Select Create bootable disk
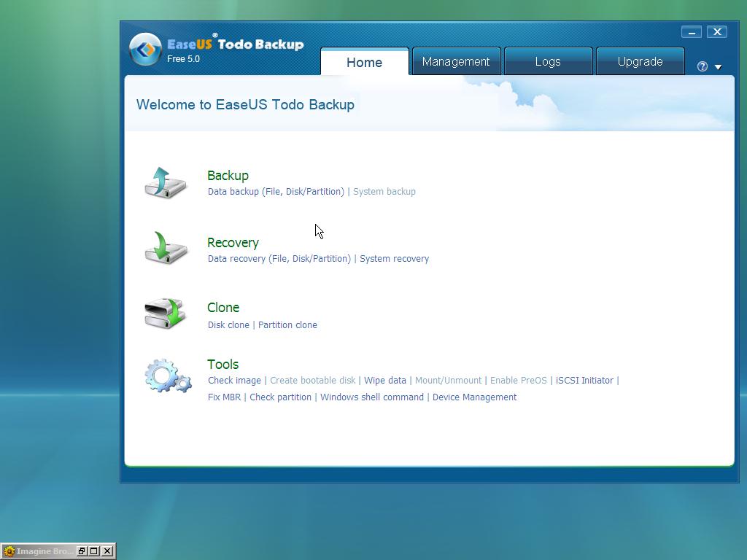Screen dimensions: 747x560 (x=312, y=381)
